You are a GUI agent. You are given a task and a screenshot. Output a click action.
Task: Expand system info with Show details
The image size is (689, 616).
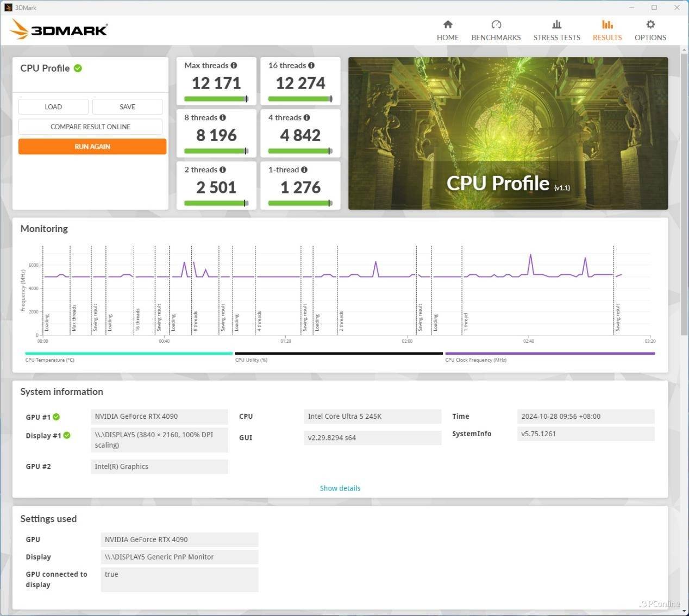(x=340, y=488)
